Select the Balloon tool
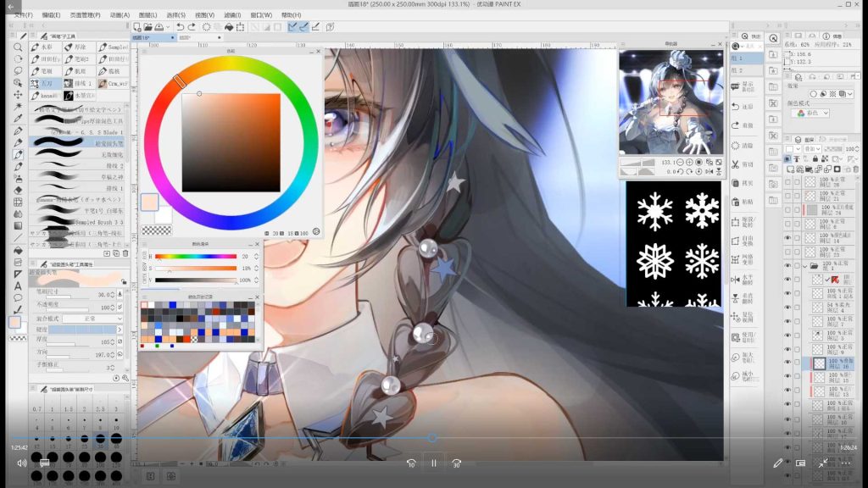 coord(18,297)
